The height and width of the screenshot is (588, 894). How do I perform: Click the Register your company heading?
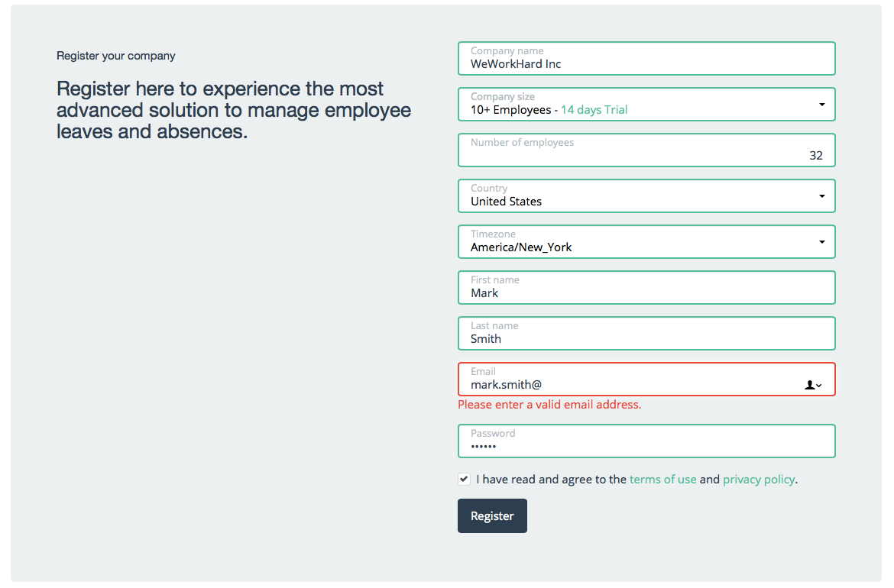(x=115, y=55)
